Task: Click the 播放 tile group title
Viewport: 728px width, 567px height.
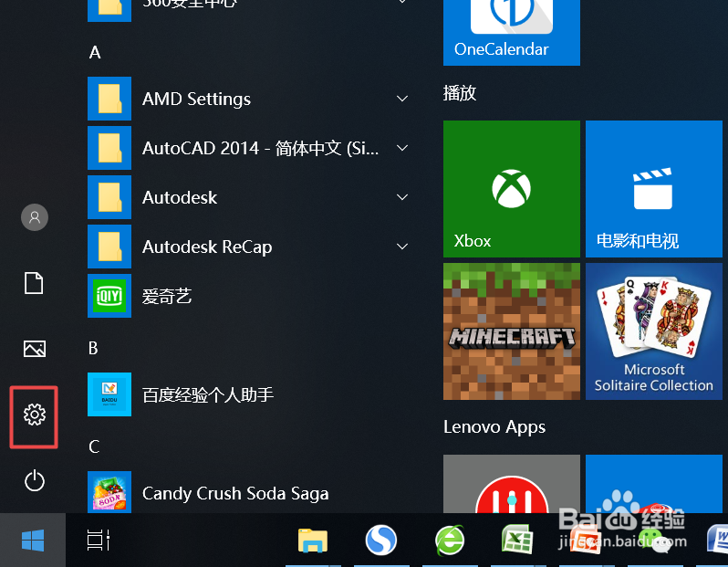Action: pyautogui.click(x=460, y=93)
